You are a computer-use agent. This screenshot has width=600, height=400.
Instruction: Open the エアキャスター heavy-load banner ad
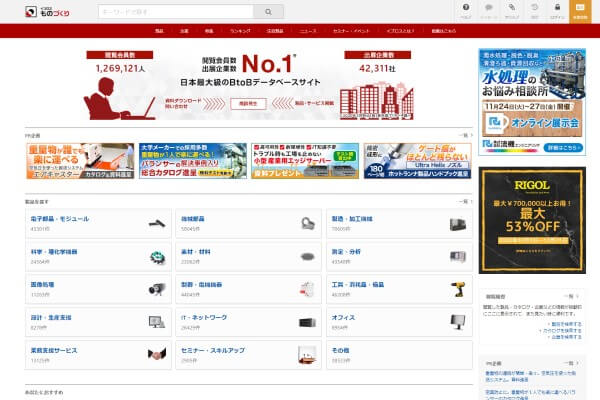(x=80, y=161)
